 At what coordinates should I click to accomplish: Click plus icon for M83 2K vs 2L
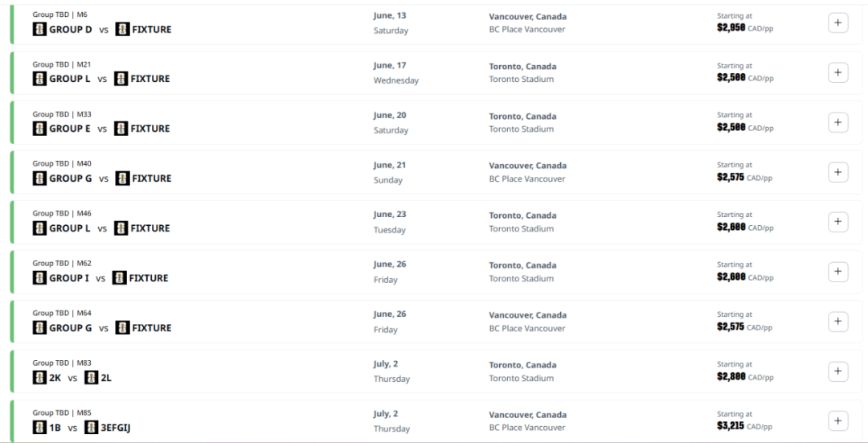click(x=837, y=371)
